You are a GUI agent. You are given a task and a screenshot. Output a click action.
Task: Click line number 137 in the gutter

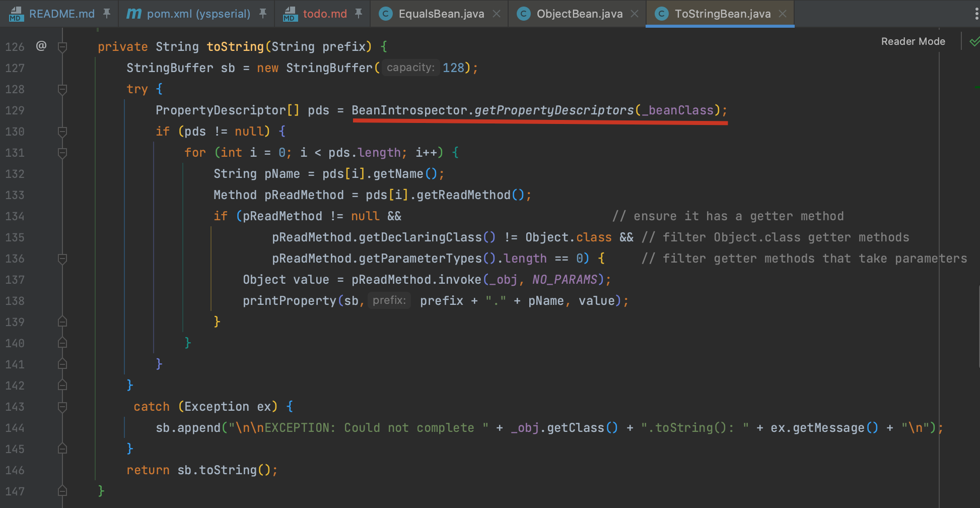(x=15, y=280)
